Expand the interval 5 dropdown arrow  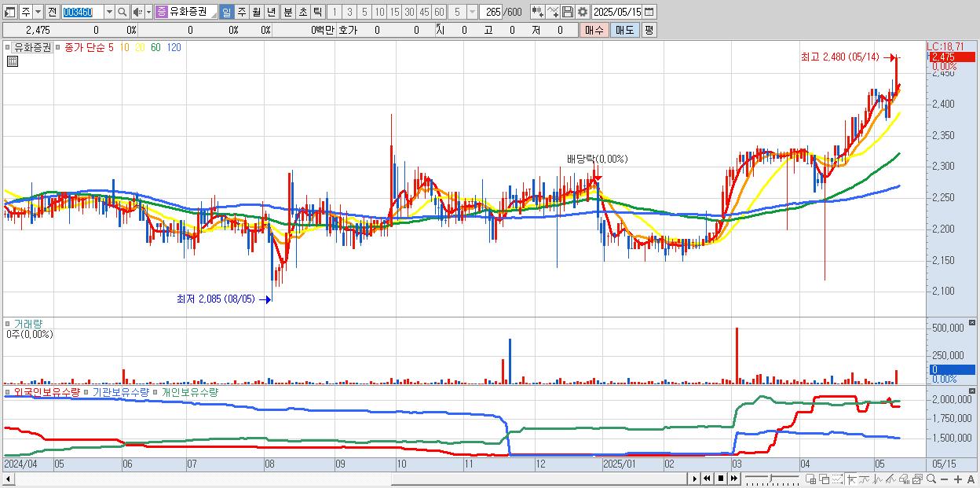tap(472, 12)
